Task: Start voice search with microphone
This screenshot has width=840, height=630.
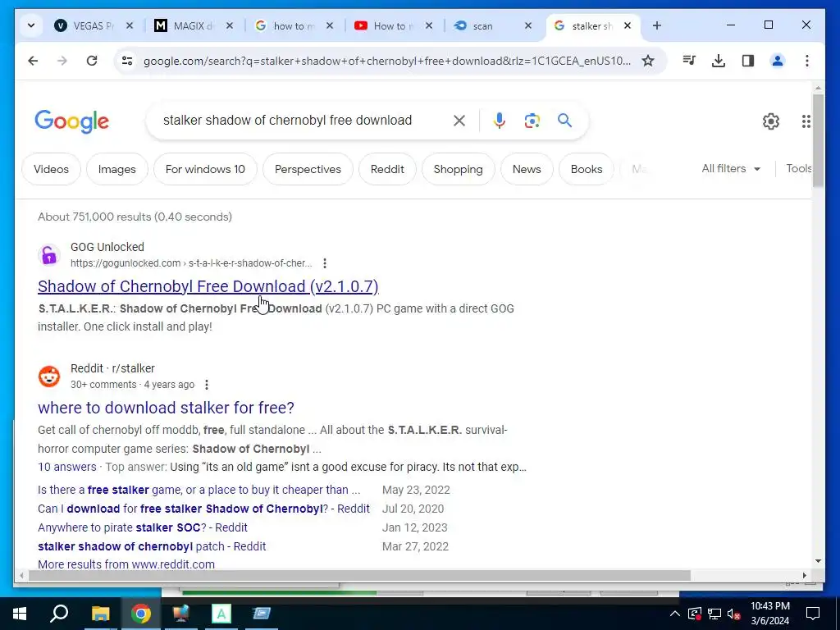Action: click(x=500, y=121)
